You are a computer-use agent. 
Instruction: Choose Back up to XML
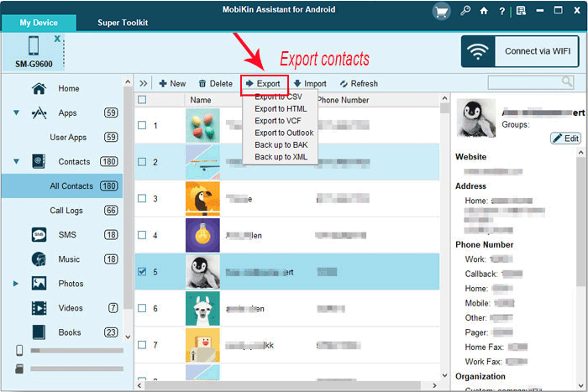[x=281, y=157]
